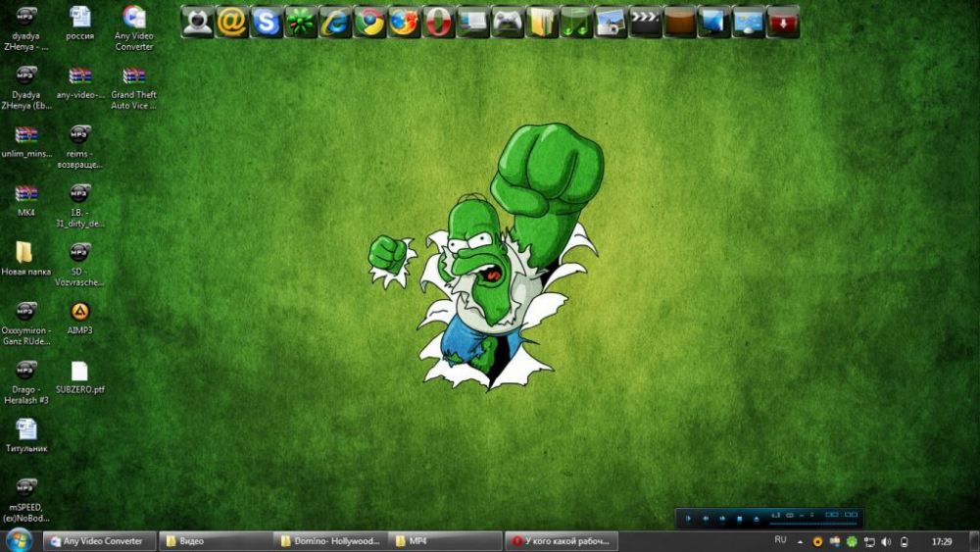This screenshot has width=980, height=552.
Task: Switch to Any Video Converter taskbar button
Action: [x=99, y=541]
